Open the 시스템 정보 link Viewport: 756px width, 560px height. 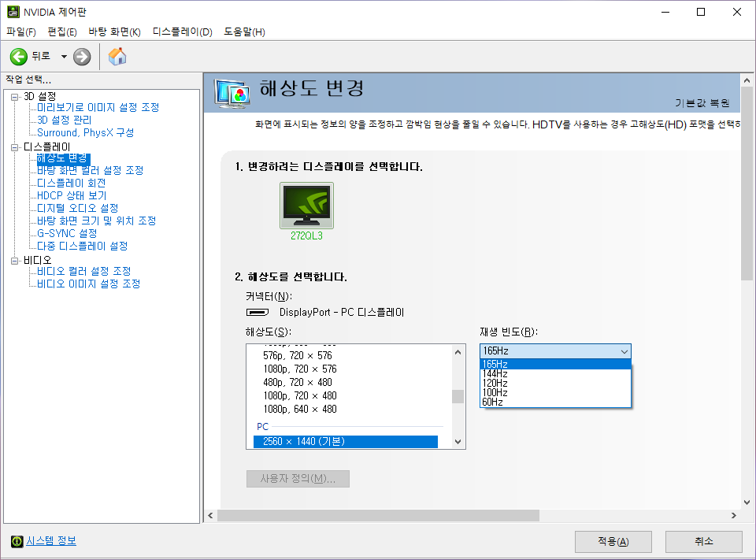[51, 541]
